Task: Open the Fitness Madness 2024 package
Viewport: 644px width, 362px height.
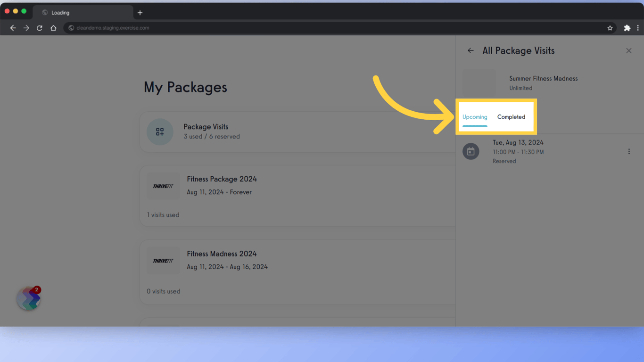Action: (297, 271)
